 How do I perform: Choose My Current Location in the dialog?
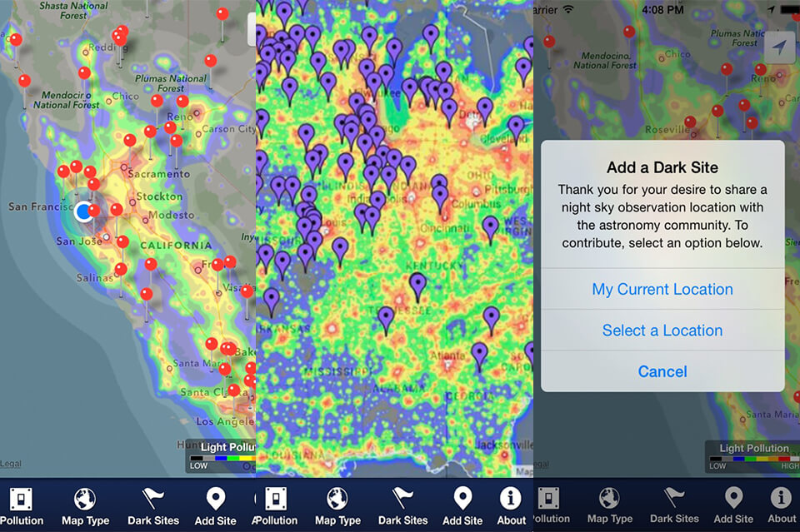(x=662, y=289)
